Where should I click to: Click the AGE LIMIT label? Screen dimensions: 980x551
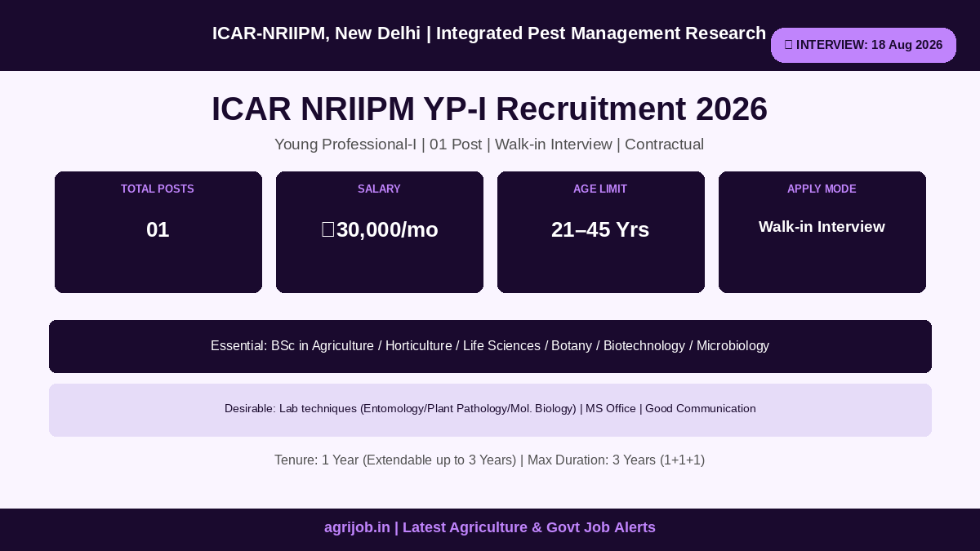point(600,189)
